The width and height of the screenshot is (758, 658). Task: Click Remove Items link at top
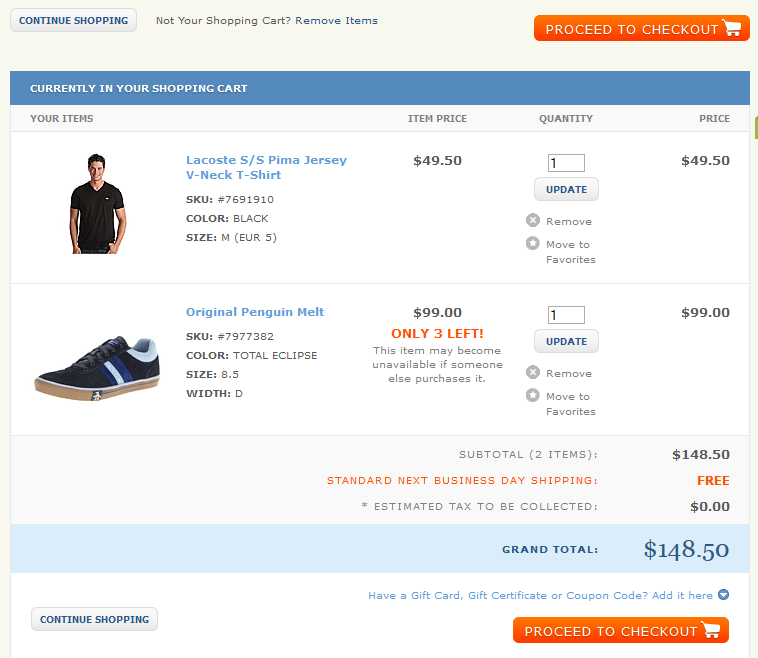[x=336, y=21]
